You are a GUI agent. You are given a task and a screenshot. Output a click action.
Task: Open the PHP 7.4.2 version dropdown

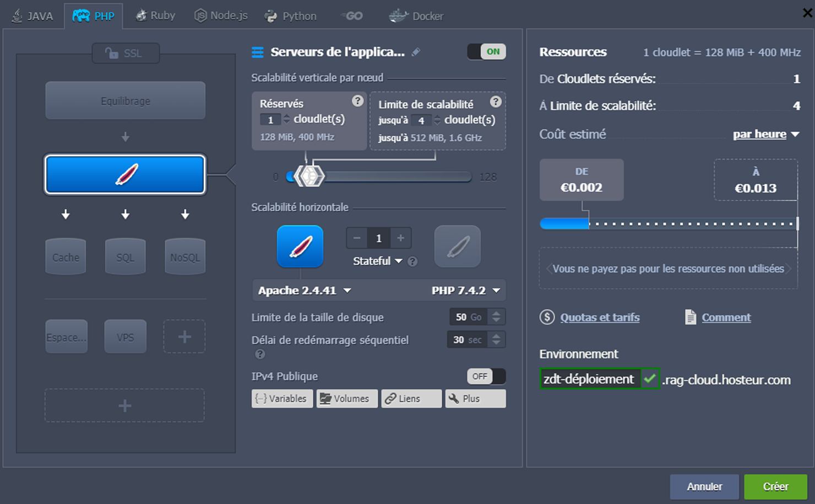click(x=465, y=291)
